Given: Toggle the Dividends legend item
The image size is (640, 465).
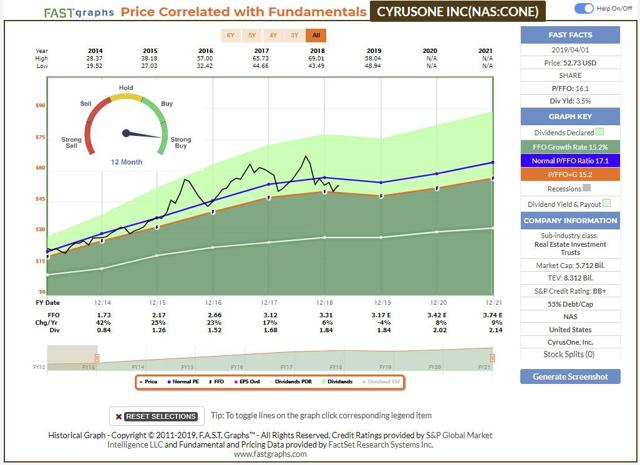Looking at the screenshot, I should pos(337,382).
